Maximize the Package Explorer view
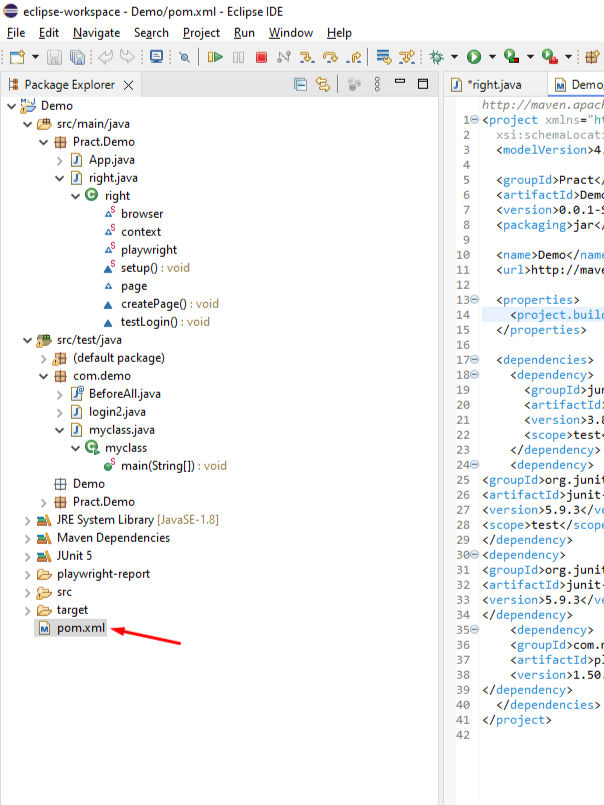This screenshot has height=805, width=604. [423, 84]
